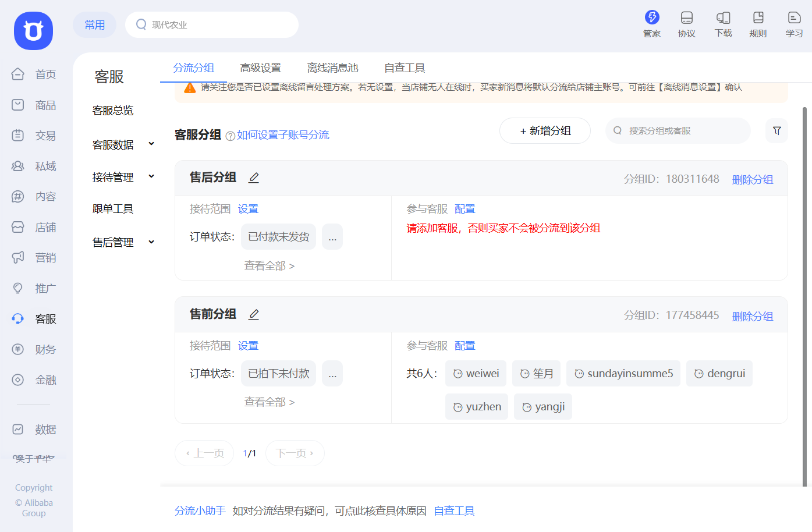The height and width of the screenshot is (532, 812).
Task: Open 推广 in the left sidebar
Action: pos(34,289)
